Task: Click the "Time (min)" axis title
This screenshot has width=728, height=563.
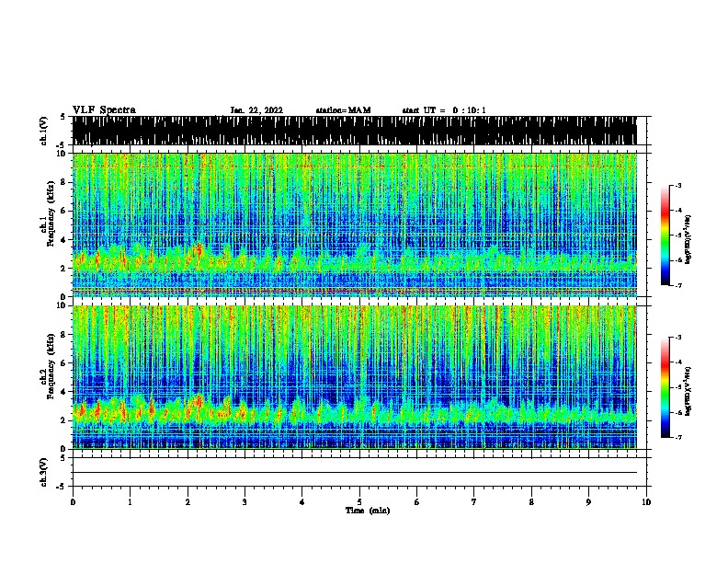Action: pos(368,511)
